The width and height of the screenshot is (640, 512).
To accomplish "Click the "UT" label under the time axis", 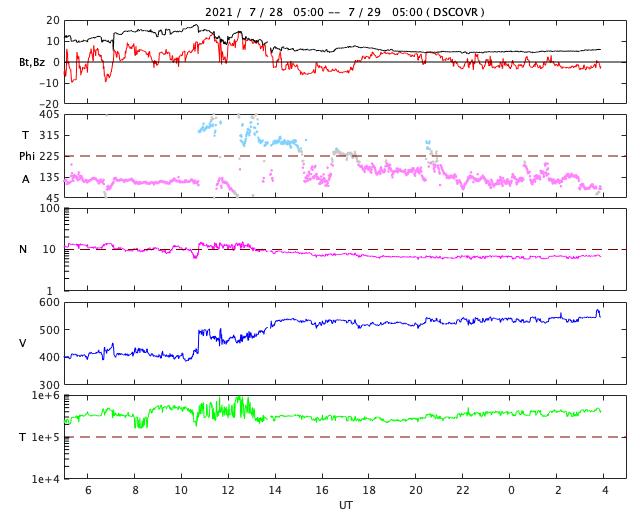I will (x=345, y=505).
